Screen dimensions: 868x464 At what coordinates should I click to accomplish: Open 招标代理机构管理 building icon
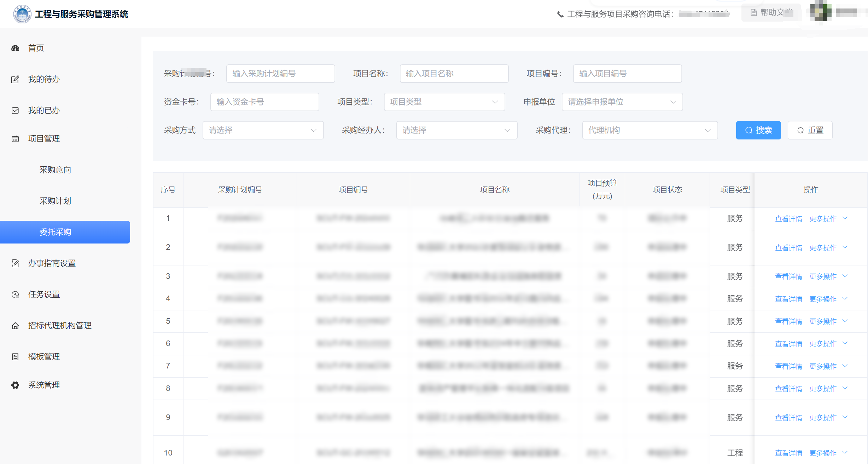click(16, 325)
